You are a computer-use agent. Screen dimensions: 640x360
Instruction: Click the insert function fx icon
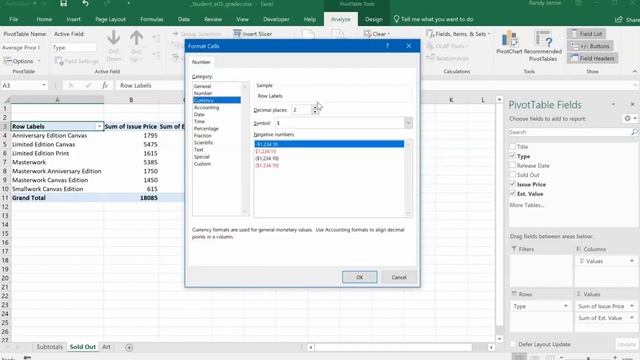(x=105, y=85)
